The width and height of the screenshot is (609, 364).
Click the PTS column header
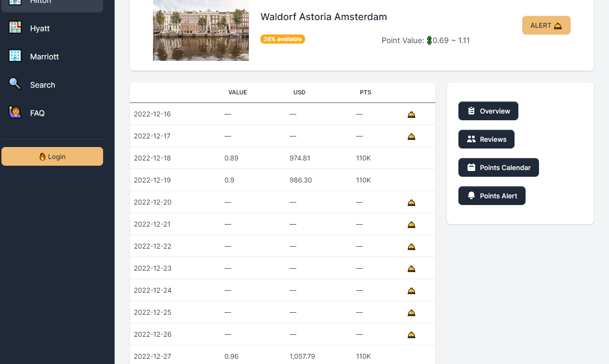tap(365, 92)
